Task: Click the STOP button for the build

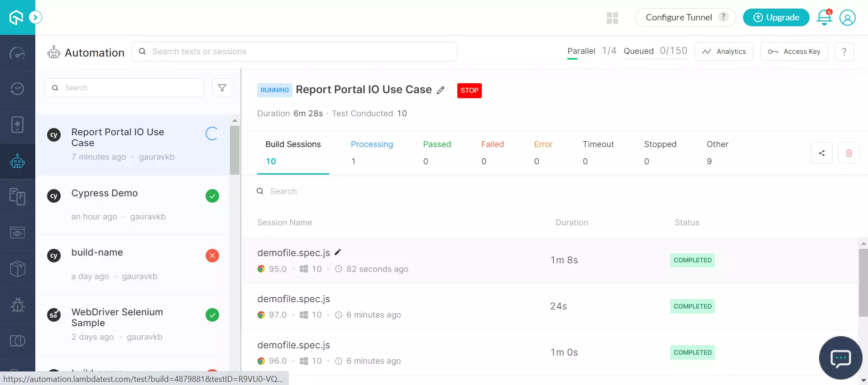Action: 469,90
